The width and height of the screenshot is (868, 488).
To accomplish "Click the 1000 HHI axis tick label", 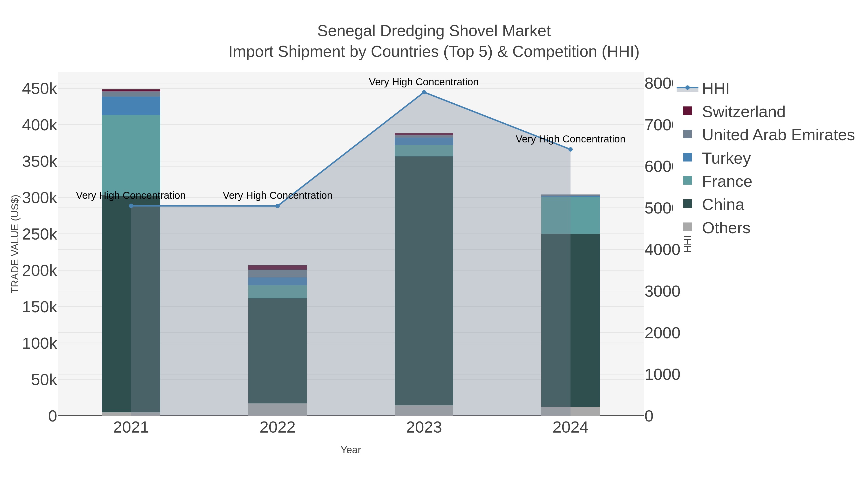I will pos(662,374).
